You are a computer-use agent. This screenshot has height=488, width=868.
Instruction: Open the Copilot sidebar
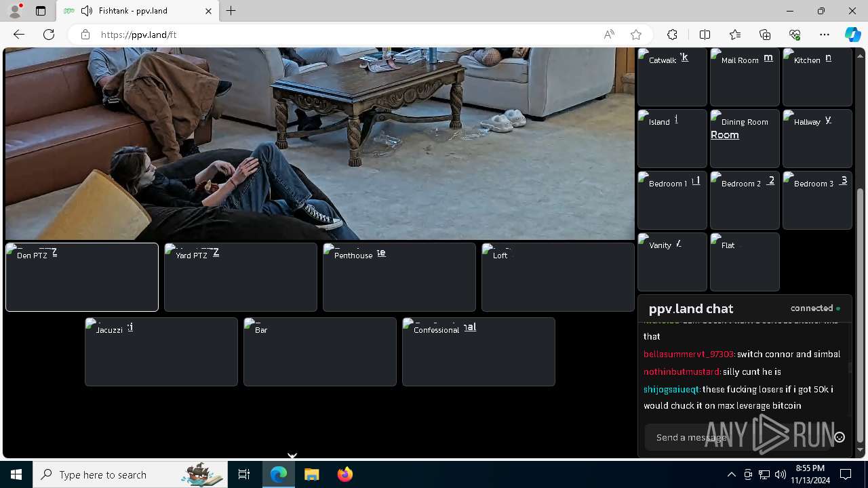click(852, 35)
